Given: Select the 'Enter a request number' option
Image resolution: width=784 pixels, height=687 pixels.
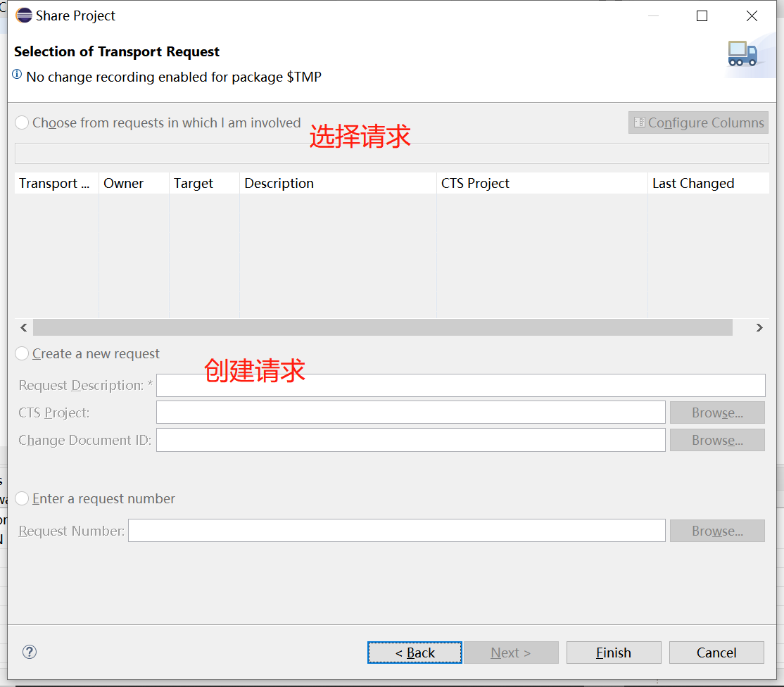Looking at the screenshot, I should point(21,498).
